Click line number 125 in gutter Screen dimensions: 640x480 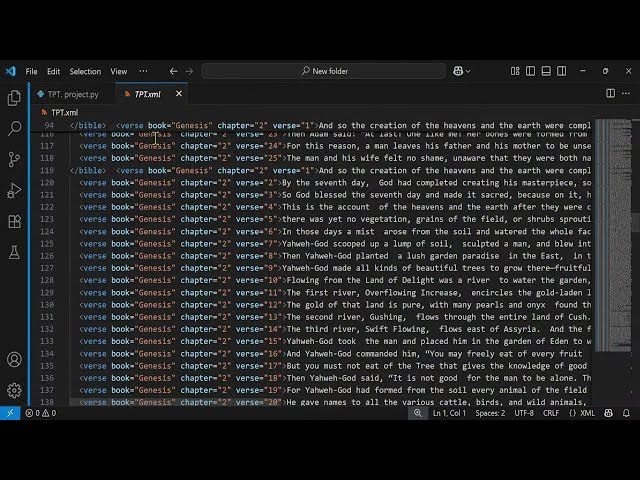(47, 244)
